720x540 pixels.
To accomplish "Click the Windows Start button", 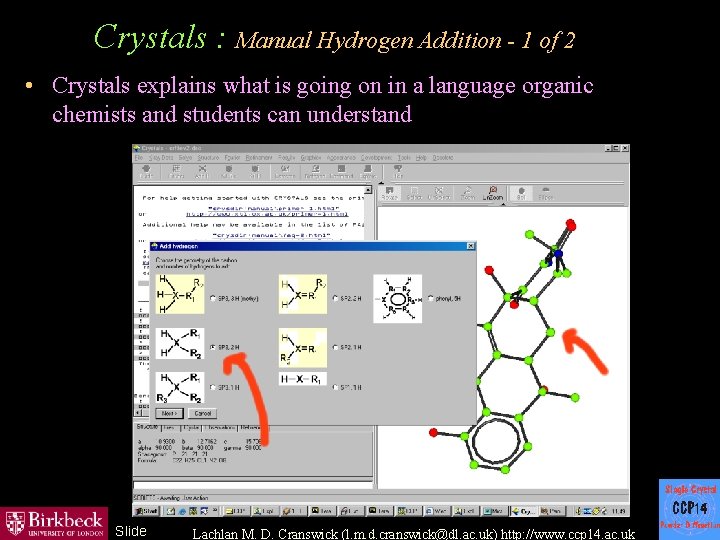I will pos(146,510).
